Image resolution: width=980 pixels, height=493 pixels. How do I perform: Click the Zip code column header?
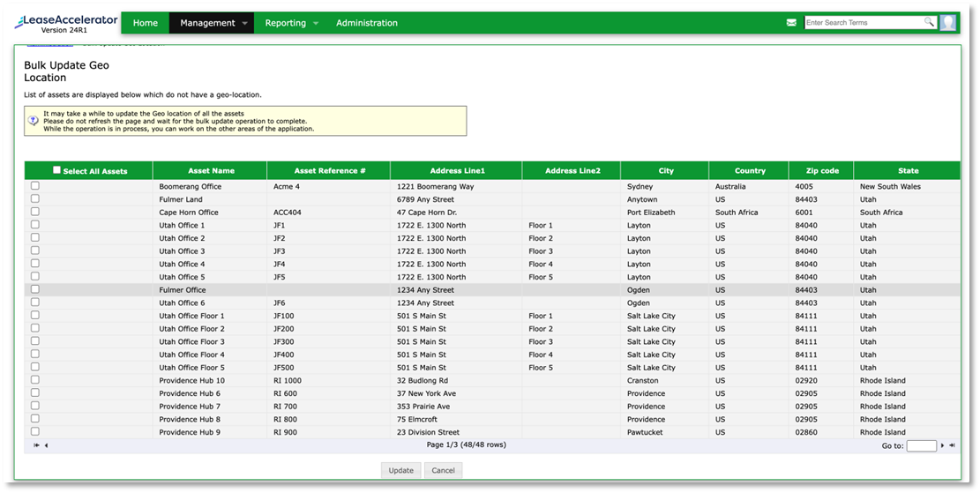822,170
